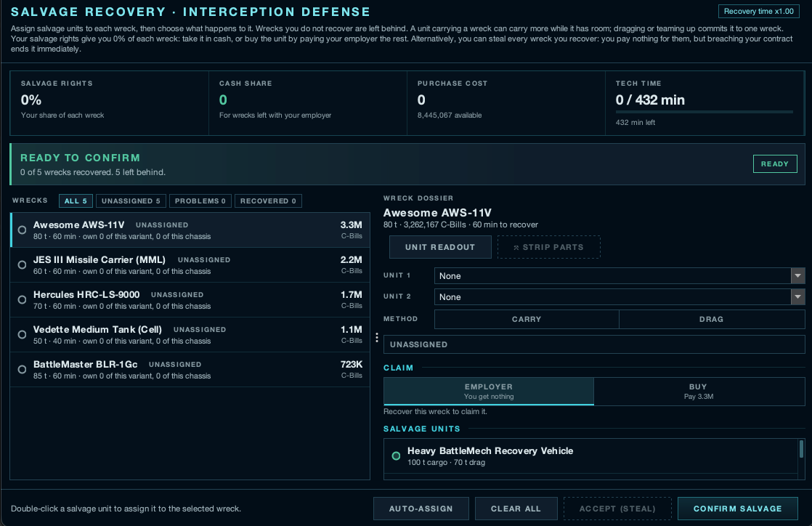
Task: Select radio circle for Awesome AWS-11V wreck
Action: 23,230
